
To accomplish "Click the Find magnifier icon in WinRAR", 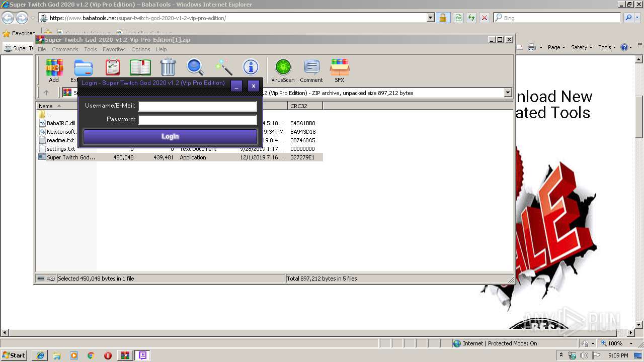I will pyautogui.click(x=195, y=67).
